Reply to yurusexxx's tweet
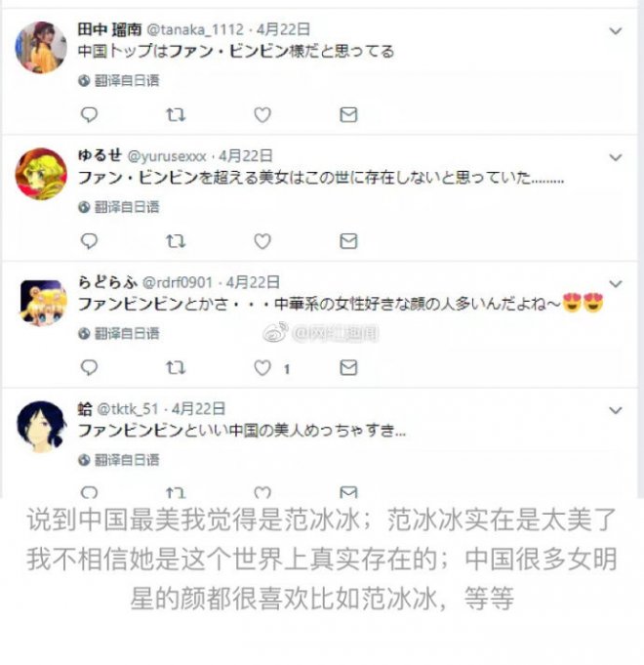This screenshot has width=644, height=665. 89,241
